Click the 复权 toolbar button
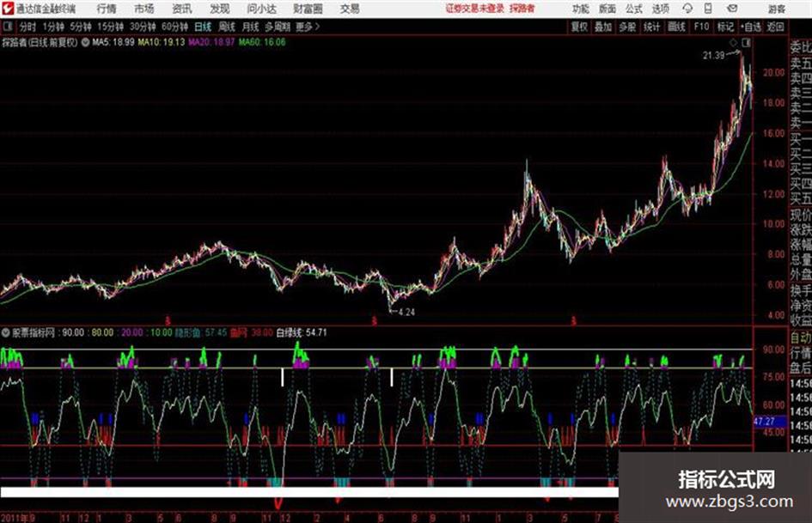The width and height of the screenshot is (812, 523). coord(579,27)
